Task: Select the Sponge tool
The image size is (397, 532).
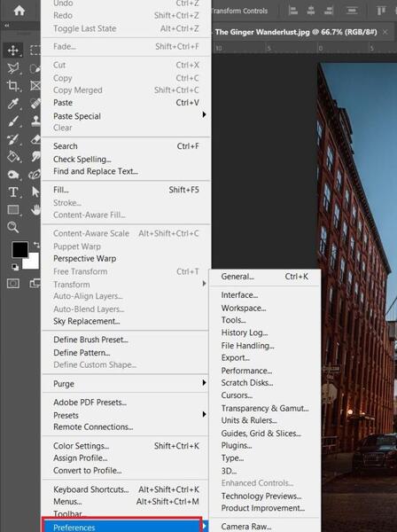Action: click(x=13, y=175)
